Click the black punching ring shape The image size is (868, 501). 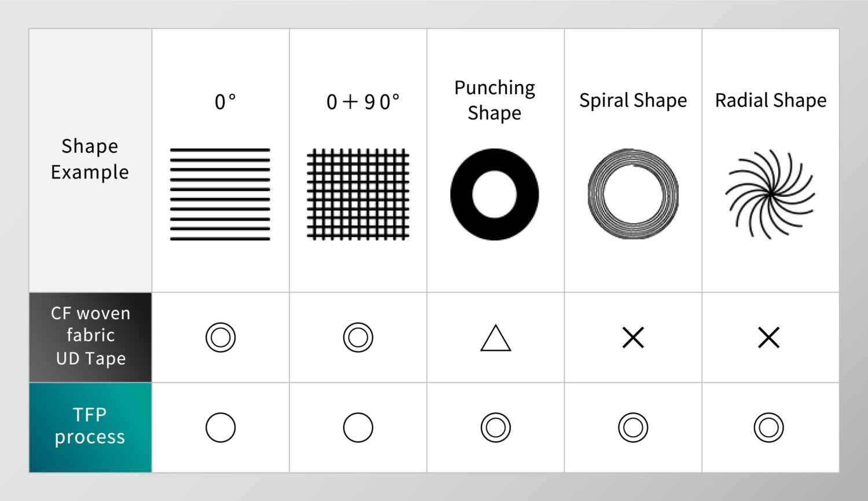tap(495, 194)
